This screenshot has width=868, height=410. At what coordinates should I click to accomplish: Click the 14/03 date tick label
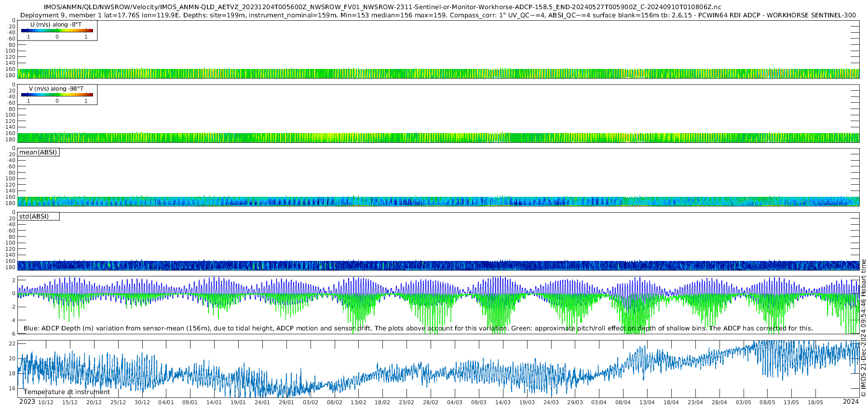tap(503, 402)
